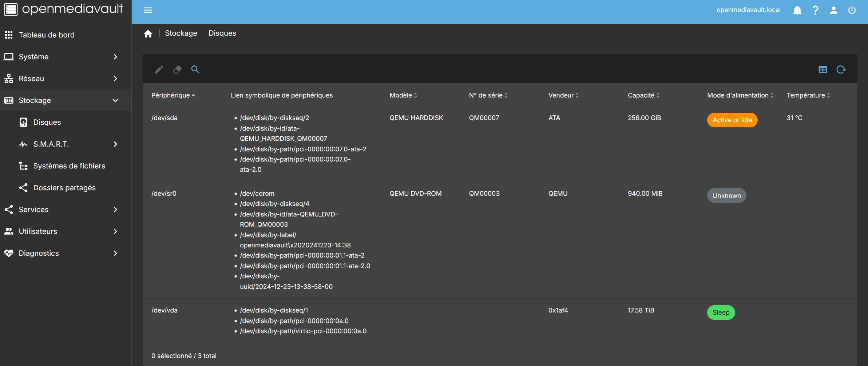Open Dossiers partagés page

point(66,188)
